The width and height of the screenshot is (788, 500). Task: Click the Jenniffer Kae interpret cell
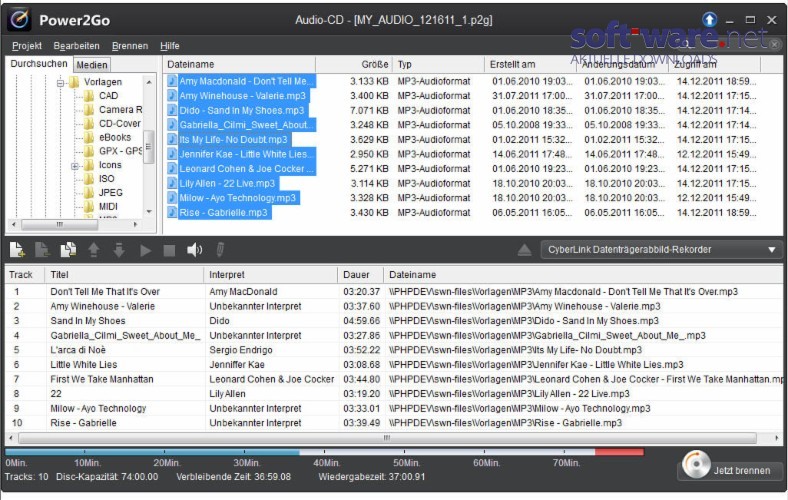coord(237,364)
